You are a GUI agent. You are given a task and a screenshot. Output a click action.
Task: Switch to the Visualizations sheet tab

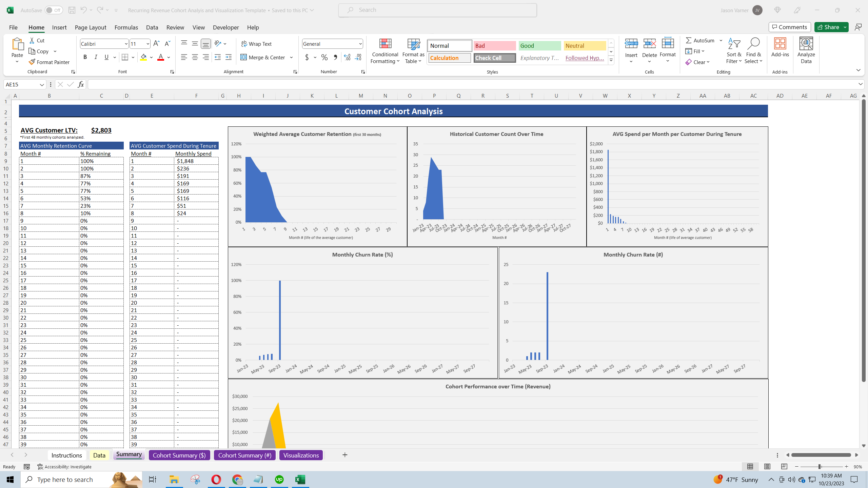(x=300, y=455)
